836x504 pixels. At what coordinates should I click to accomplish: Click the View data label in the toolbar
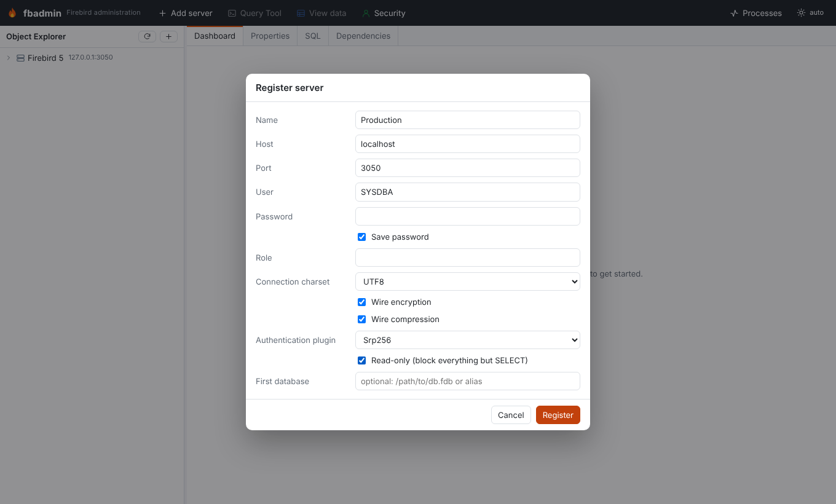pyautogui.click(x=328, y=13)
